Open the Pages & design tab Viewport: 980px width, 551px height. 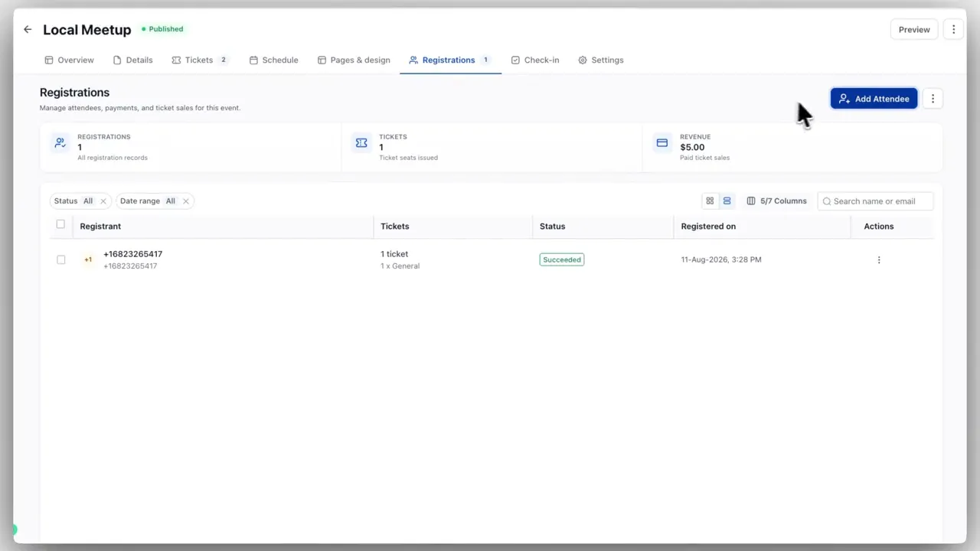coord(354,60)
